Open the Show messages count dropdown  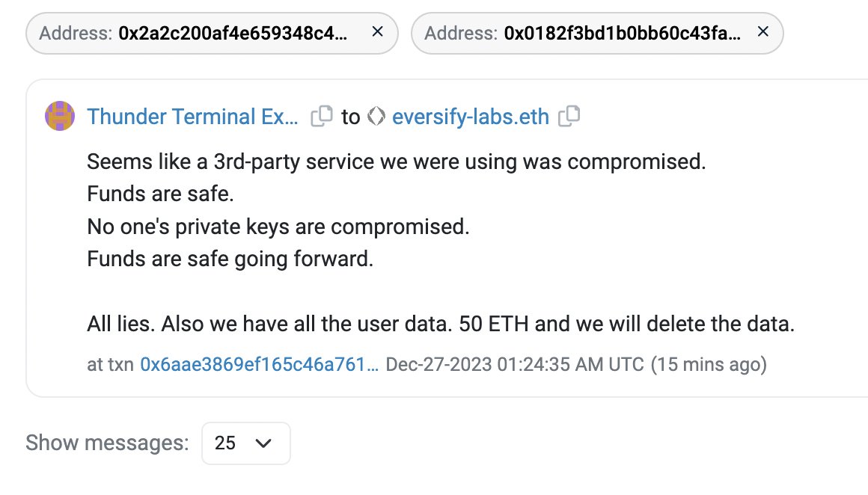pos(245,443)
